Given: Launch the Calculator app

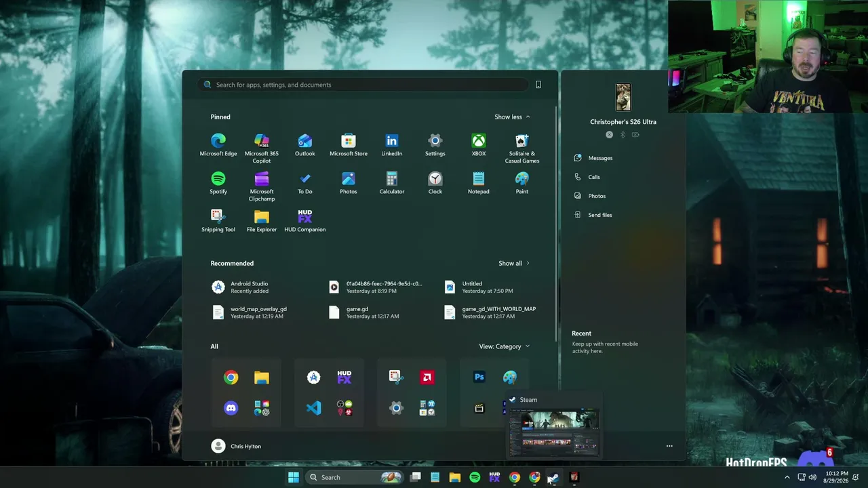Looking at the screenshot, I should [392, 183].
